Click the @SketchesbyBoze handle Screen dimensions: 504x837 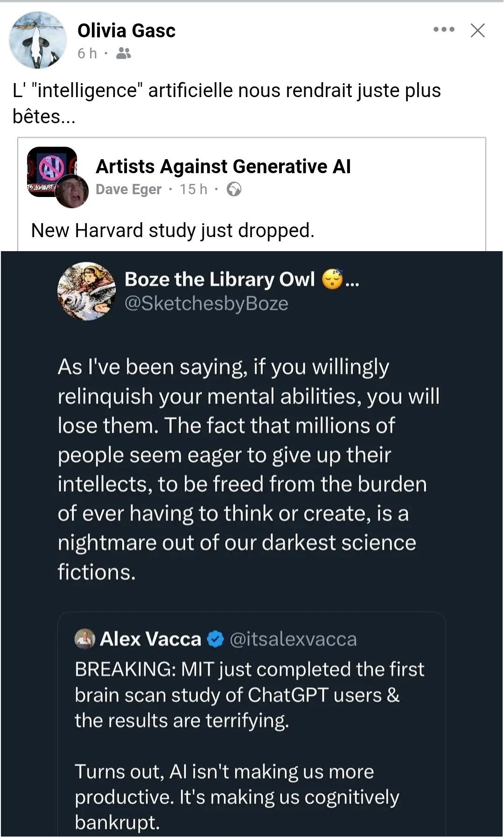click(x=206, y=303)
